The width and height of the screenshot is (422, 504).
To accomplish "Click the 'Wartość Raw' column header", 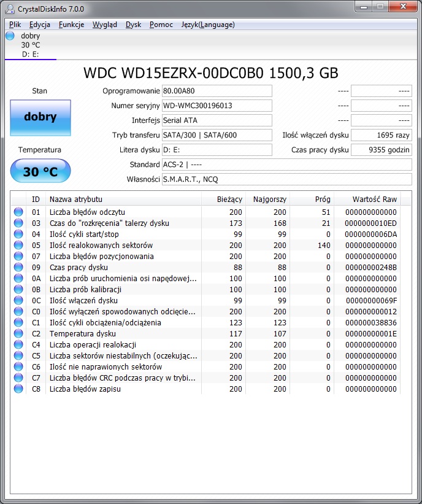I will coord(367,200).
